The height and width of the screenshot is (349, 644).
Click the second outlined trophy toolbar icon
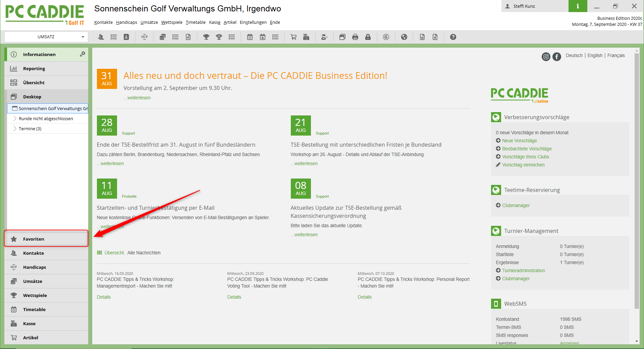tap(219, 37)
